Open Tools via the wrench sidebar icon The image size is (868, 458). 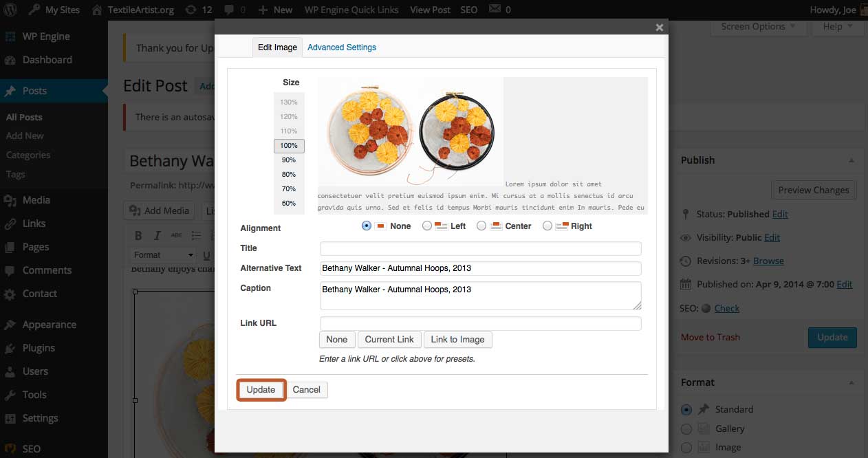click(x=10, y=395)
